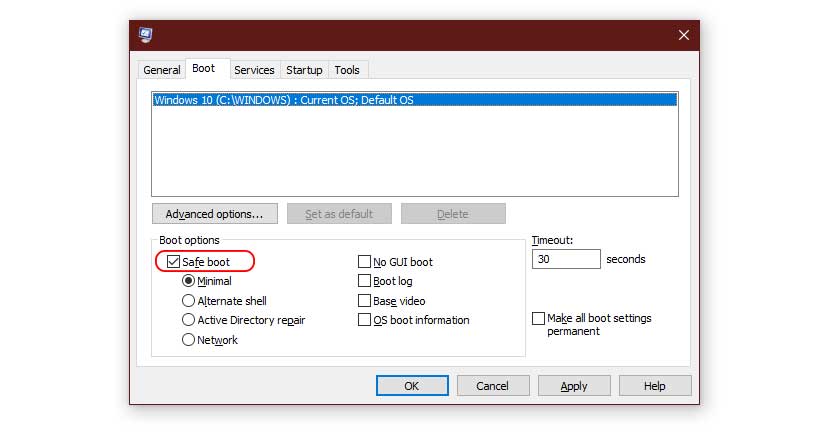Check Make all boot settings permanent
The height and width of the screenshot is (438, 835).
pyautogui.click(x=538, y=318)
